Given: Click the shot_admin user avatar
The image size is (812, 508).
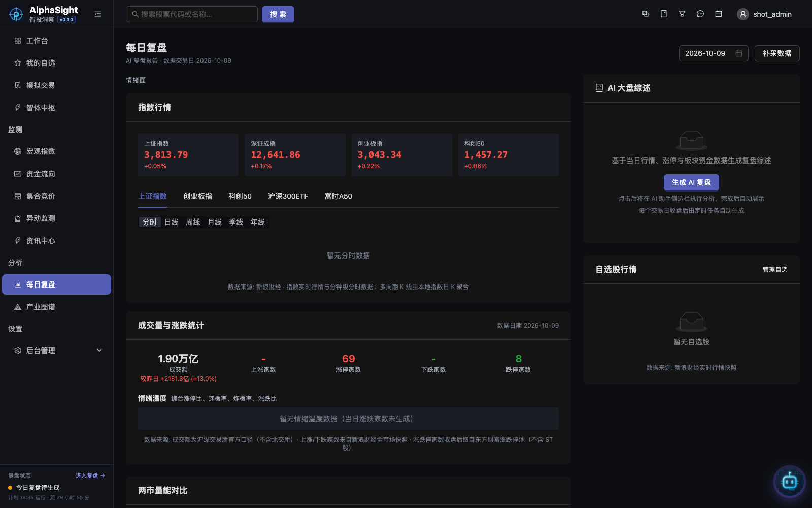Looking at the screenshot, I should click(743, 14).
